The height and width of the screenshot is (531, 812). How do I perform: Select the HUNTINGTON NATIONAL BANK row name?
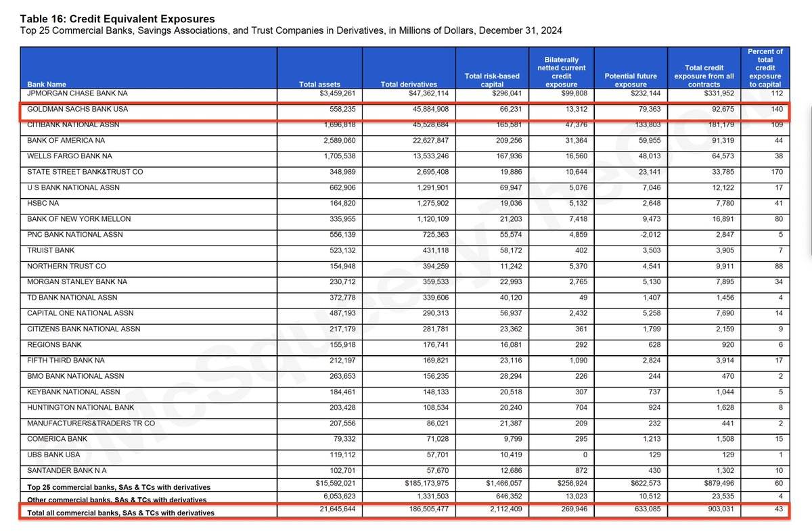click(81, 407)
